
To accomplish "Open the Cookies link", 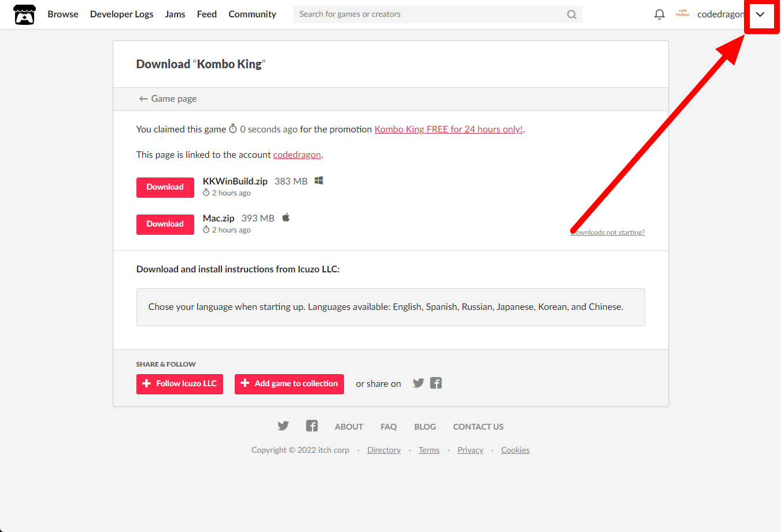I will [515, 450].
